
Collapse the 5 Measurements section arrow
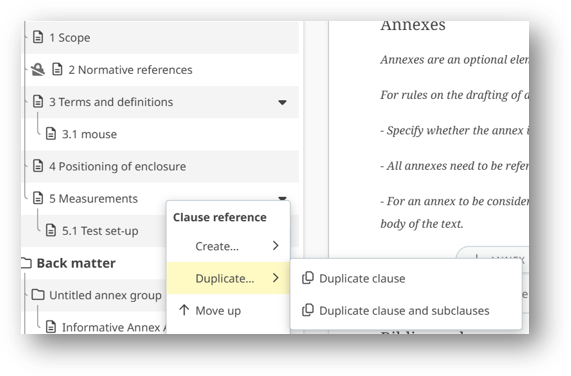282,198
